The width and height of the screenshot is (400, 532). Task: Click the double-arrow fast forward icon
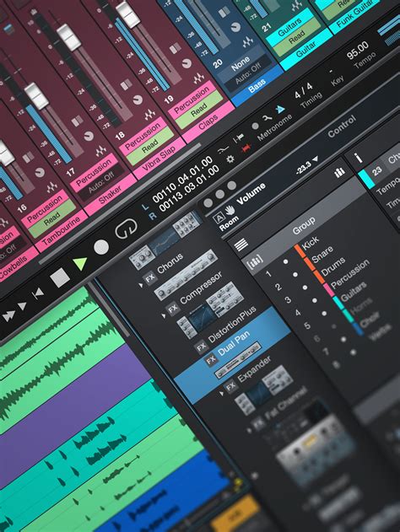8,315
